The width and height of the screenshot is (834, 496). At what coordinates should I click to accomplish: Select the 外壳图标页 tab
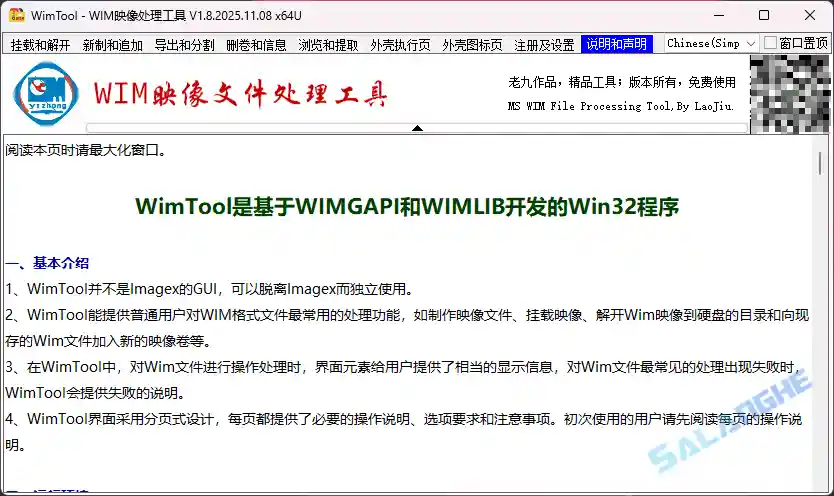point(472,45)
